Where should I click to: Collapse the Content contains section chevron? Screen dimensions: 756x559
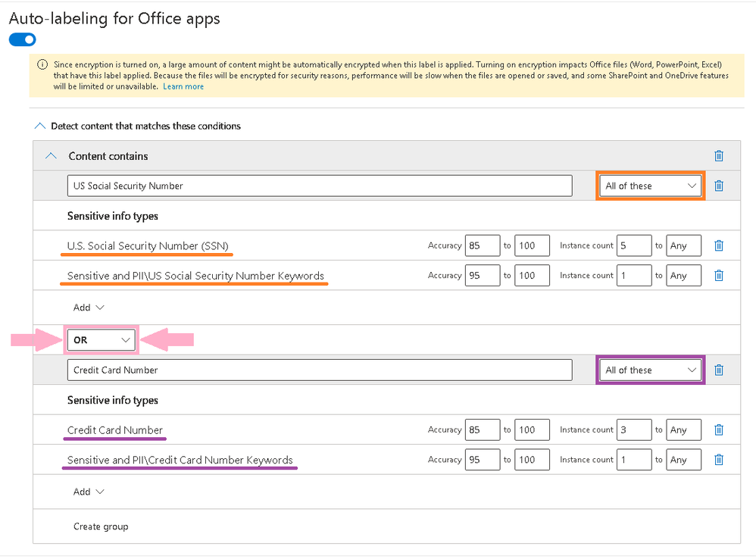(51, 156)
